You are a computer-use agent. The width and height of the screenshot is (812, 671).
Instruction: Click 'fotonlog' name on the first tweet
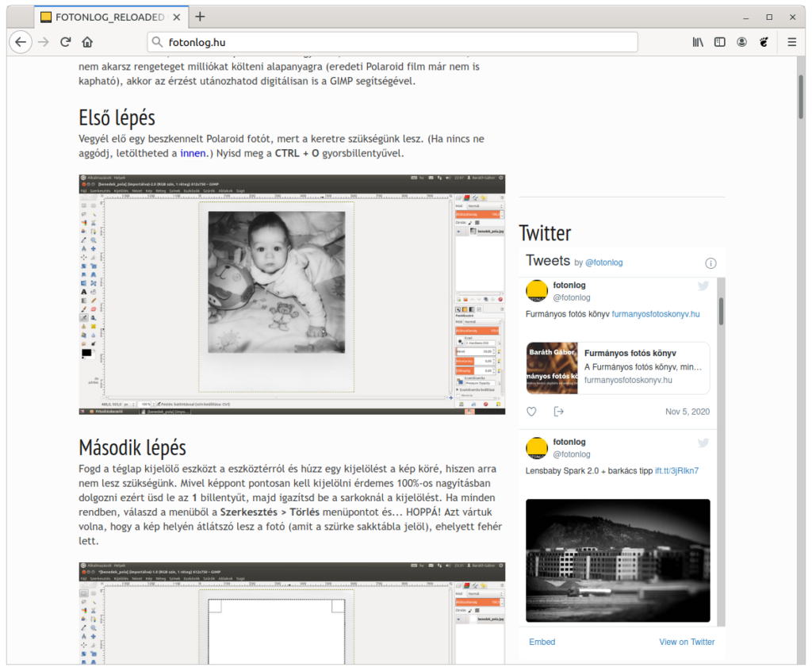tap(569, 285)
